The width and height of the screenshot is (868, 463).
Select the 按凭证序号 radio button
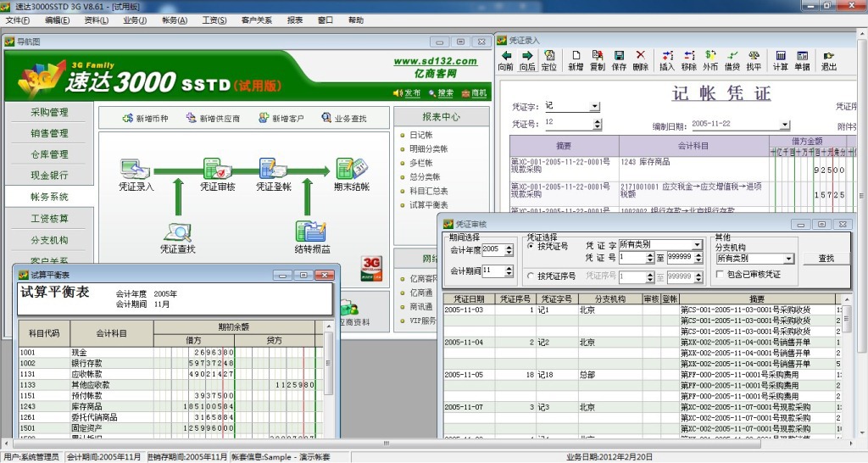531,276
